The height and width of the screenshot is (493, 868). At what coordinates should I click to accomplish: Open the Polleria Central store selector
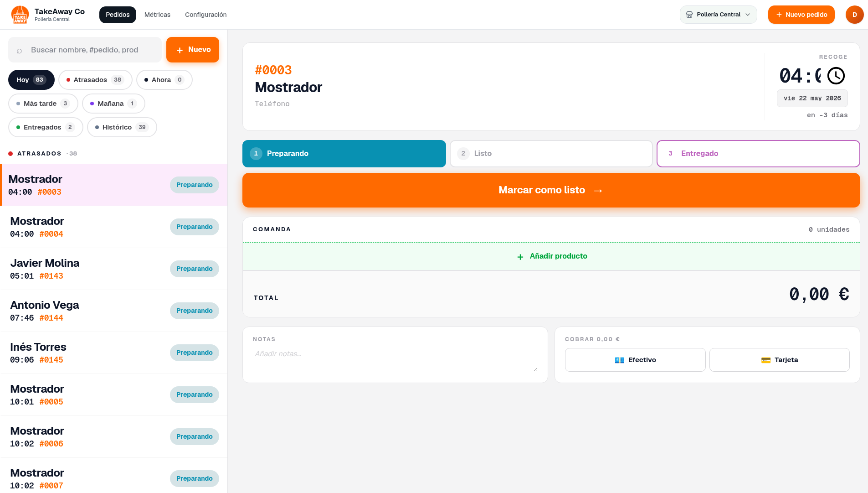[x=718, y=15]
